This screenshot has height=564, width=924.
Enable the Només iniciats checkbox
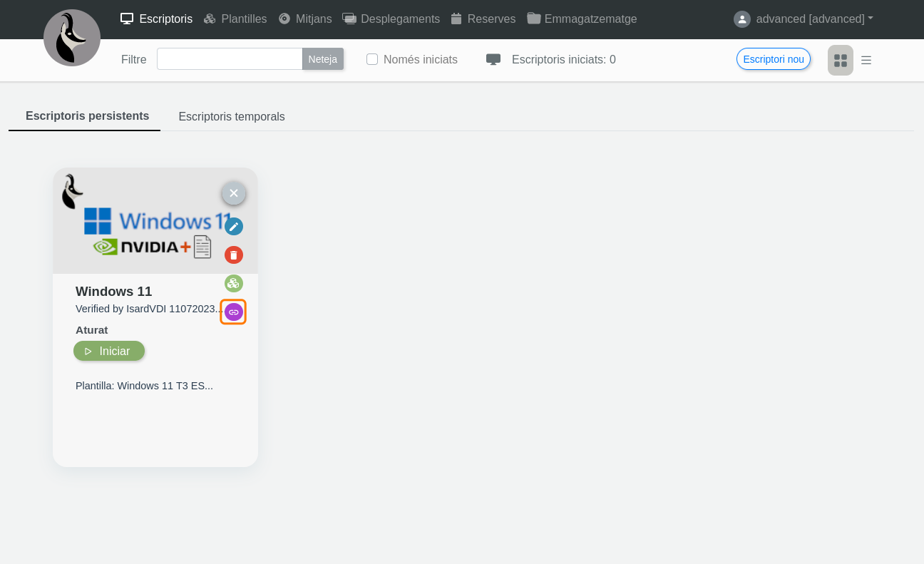(372, 59)
